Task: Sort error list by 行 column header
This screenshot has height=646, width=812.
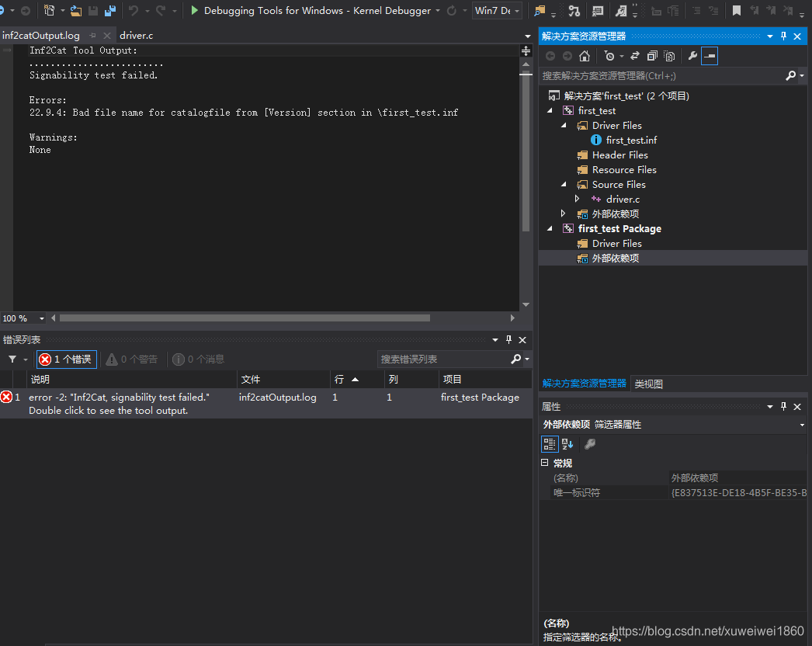Action: point(357,379)
